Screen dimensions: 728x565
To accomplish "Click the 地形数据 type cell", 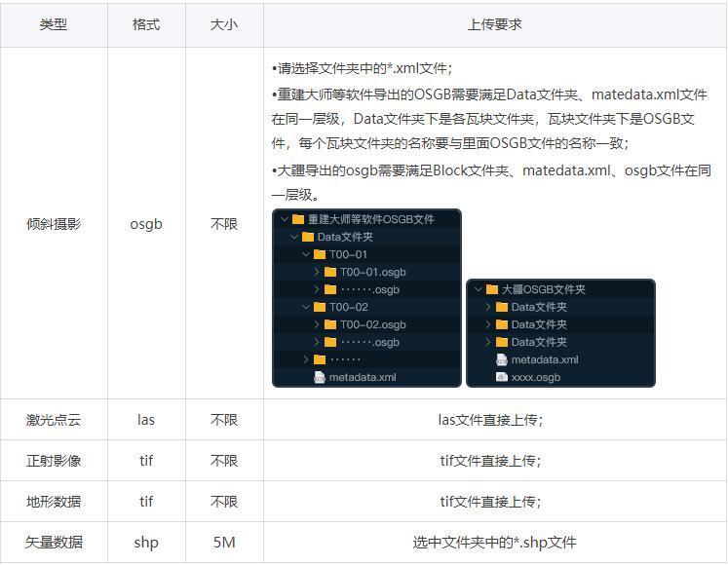I will (x=54, y=502).
